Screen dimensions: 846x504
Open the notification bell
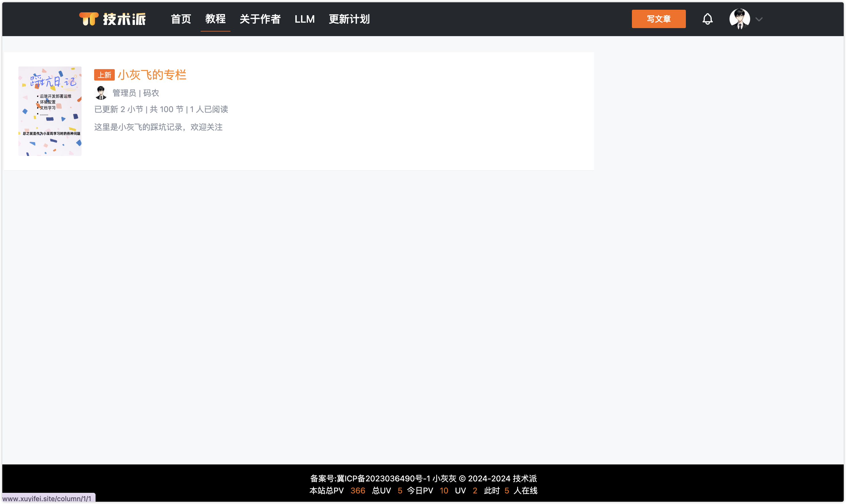click(x=707, y=19)
